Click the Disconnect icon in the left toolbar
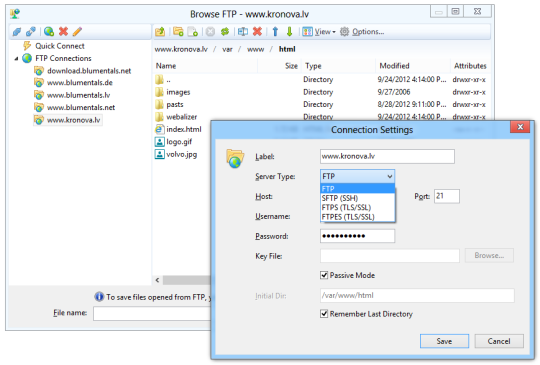This screenshot has width=540, height=365. click(31, 32)
